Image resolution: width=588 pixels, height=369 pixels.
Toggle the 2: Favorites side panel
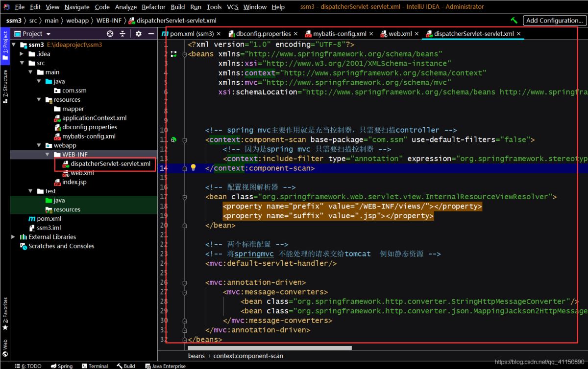(5, 313)
